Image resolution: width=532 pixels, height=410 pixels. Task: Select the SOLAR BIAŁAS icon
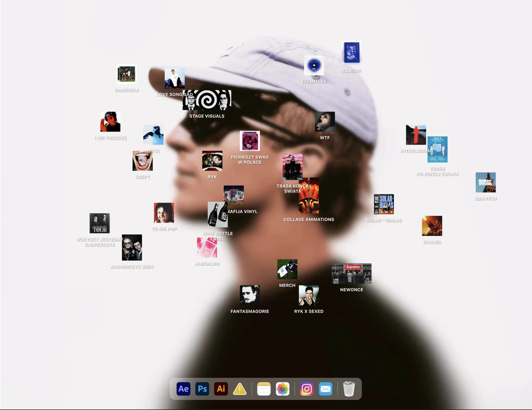pos(384,204)
